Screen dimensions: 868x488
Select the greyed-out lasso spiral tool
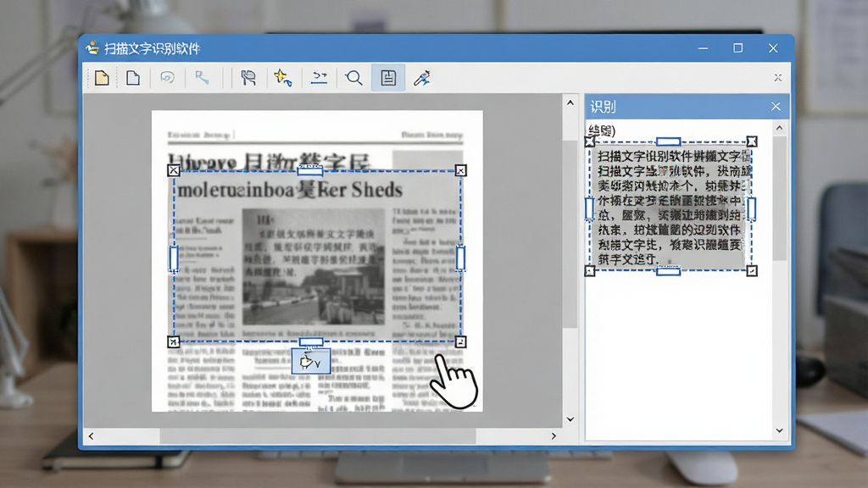(x=167, y=77)
